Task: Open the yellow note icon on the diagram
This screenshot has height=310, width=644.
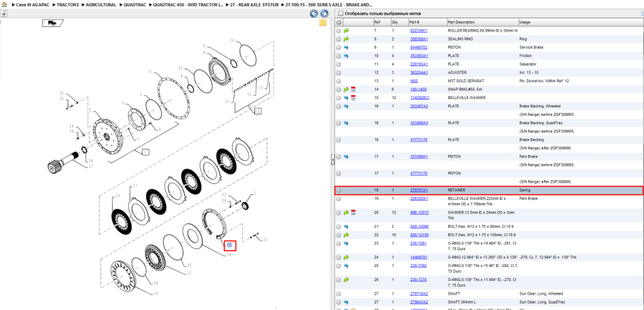Action: (x=323, y=23)
